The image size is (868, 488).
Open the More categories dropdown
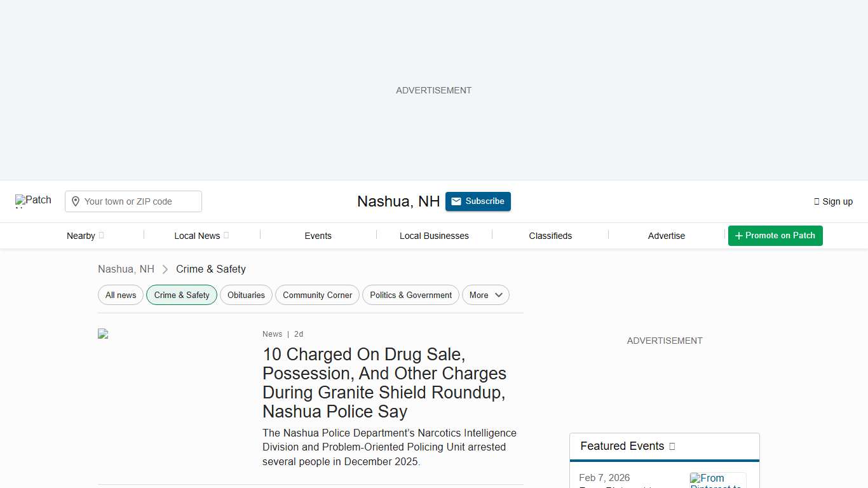point(485,295)
